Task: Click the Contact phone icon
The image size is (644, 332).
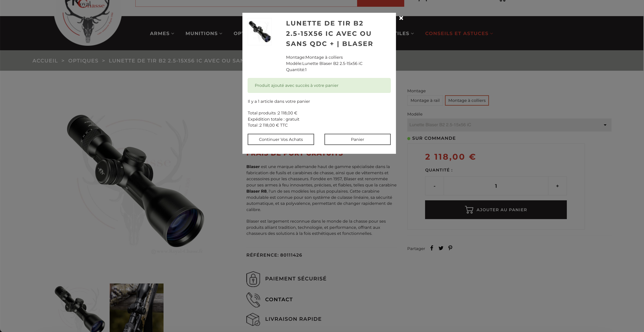Action: click(253, 300)
